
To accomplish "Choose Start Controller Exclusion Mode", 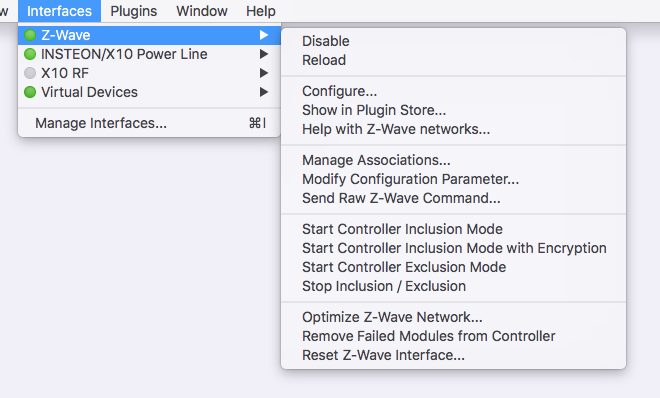I will [454, 267].
